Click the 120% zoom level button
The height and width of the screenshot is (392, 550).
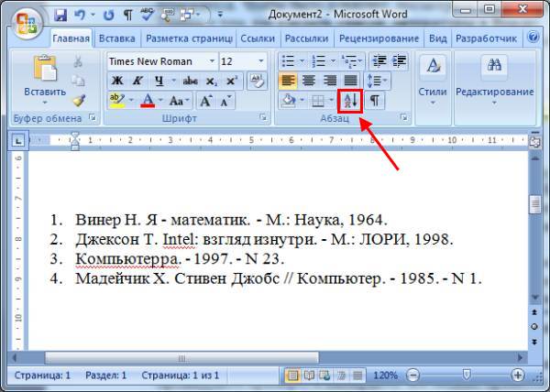(x=386, y=376)
